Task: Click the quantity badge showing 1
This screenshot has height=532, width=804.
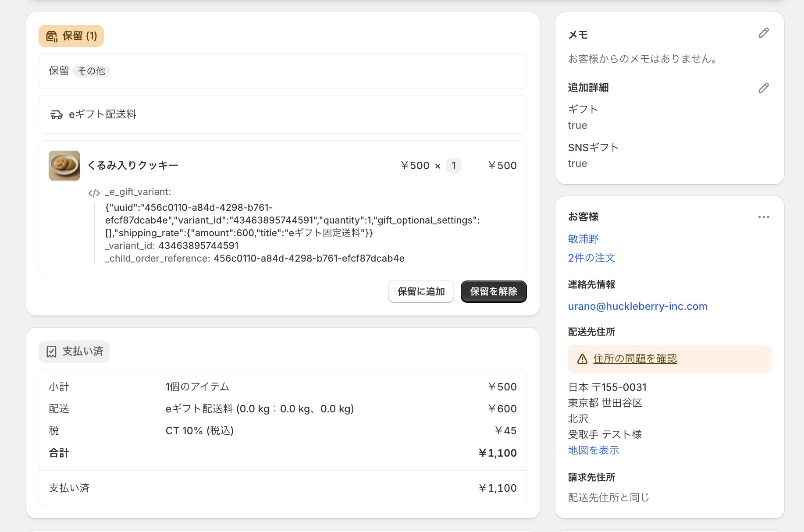Action: click(x=453, y=166)
